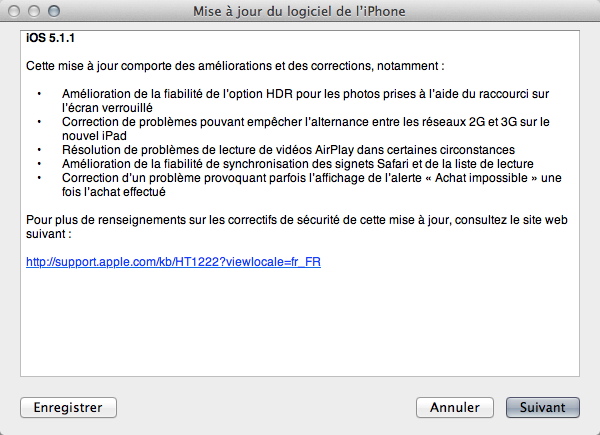Click bullet about 2G and 3G networks
Viewport: 600px width, 435px height.
coord(305,129)
